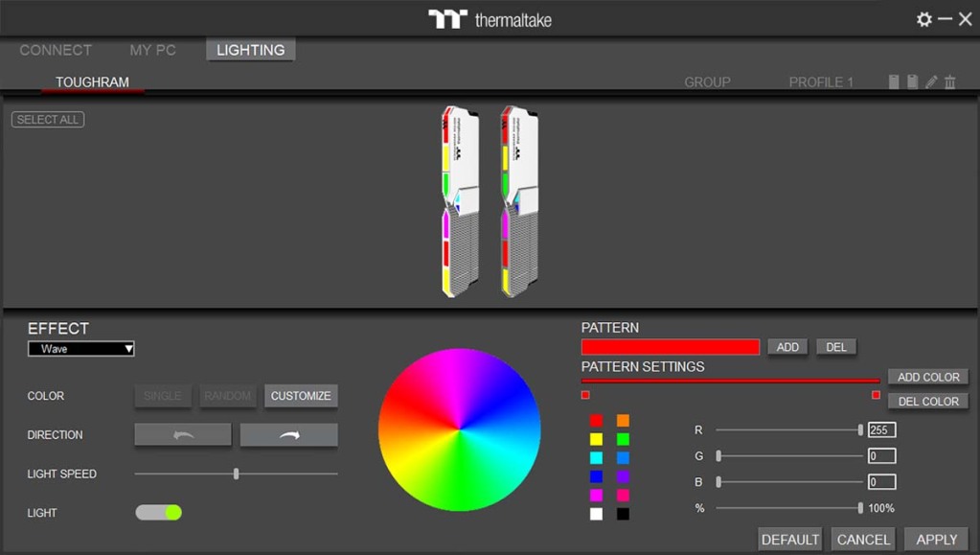Pick the orange preset swatch
The height and width of the screenshot is (555, 980).
[x=623, y=421]
